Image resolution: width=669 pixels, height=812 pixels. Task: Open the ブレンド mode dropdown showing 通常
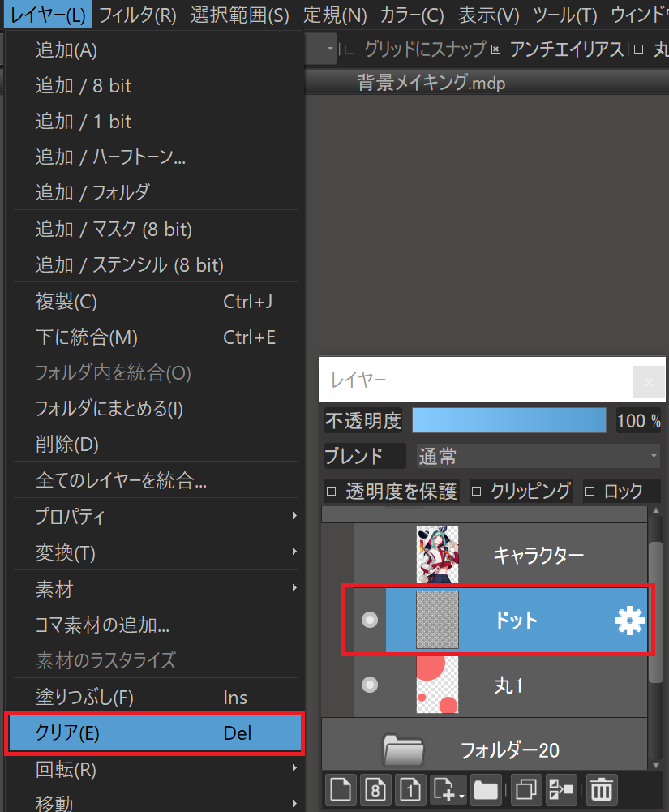[x=538, y=456]
